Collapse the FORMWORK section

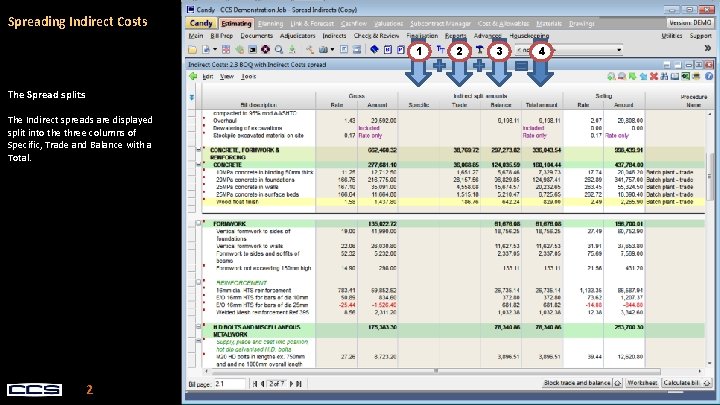point(198,224)
